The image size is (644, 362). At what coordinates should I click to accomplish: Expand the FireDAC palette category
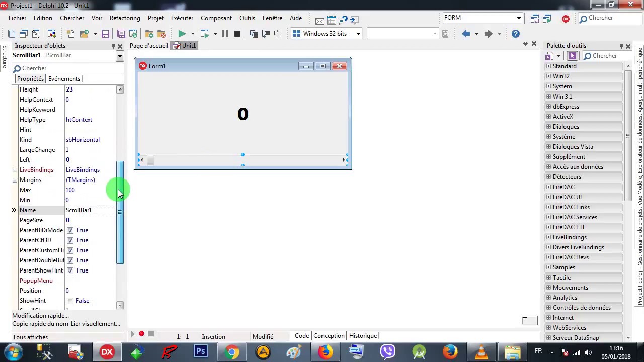click(x=548, y=187)
